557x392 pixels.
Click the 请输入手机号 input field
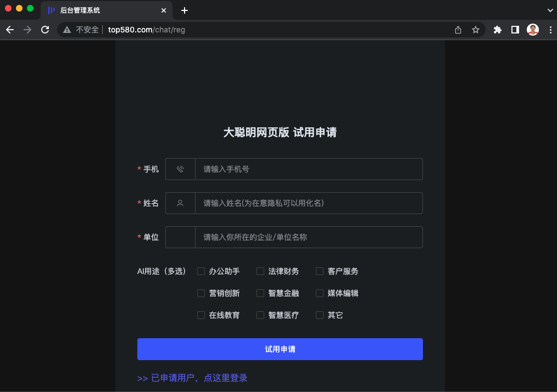pyautogui.click(x=308, y=169)
